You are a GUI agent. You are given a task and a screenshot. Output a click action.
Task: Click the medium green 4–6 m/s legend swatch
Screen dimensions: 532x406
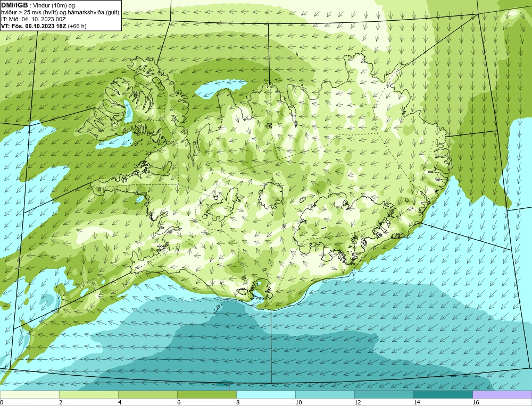(x=147, y=394)
